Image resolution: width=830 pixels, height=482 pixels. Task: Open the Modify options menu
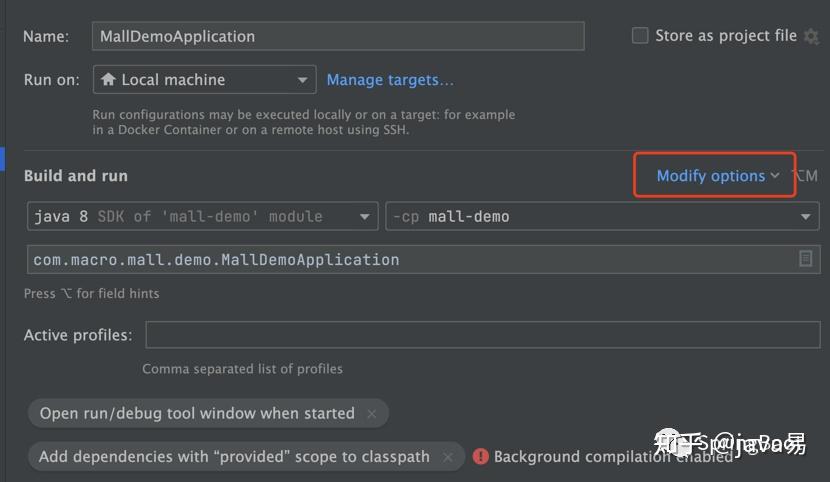pyautogui.click(x=711, y=176)
